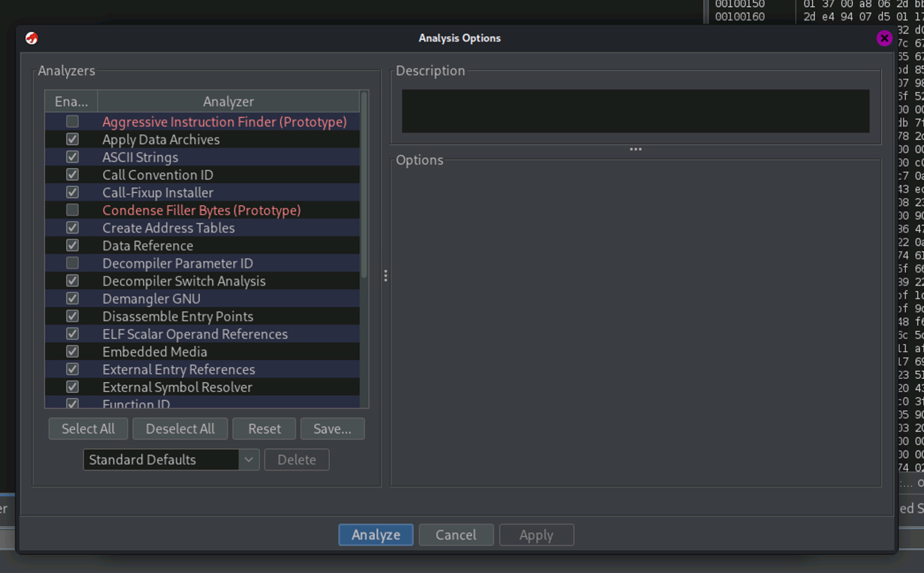Image resolution: width=924 pixels, height=573 pixels.
Task: Open the Standard Defaults dropdown arrow
Action: (x=249, y=460)
